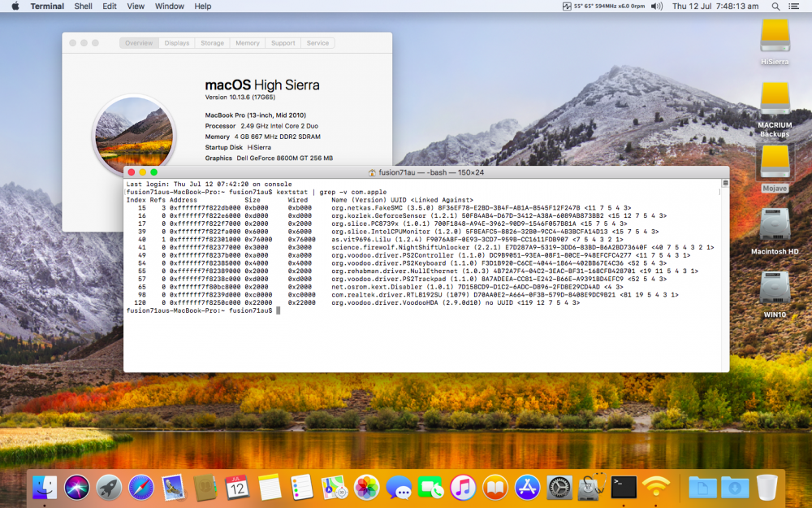812x508 pixels.
Task: Open the Window menu
Action: coord(170,7)
